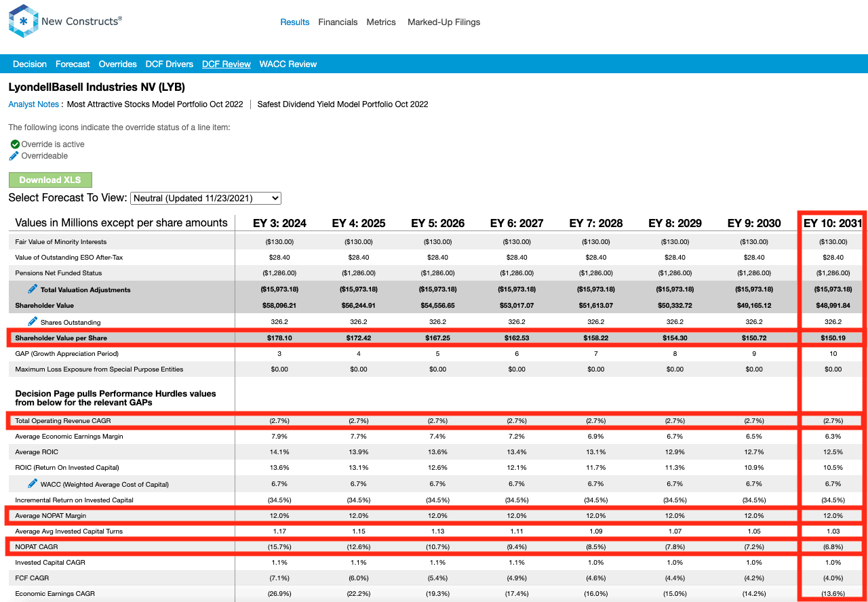Click the (26.9%) Economic Earnings CAGR cell
This screenshot has height=602, width=868.
tap(279, 594)
